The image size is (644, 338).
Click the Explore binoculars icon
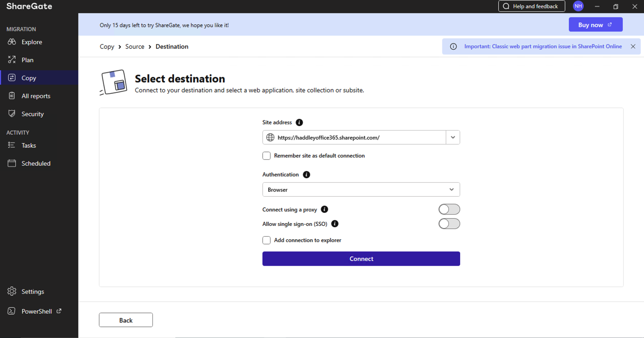pos(12,42)
